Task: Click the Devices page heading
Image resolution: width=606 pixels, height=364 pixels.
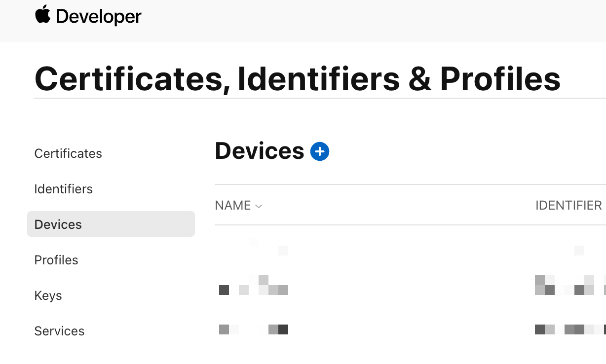Action: tap(259, 151)
